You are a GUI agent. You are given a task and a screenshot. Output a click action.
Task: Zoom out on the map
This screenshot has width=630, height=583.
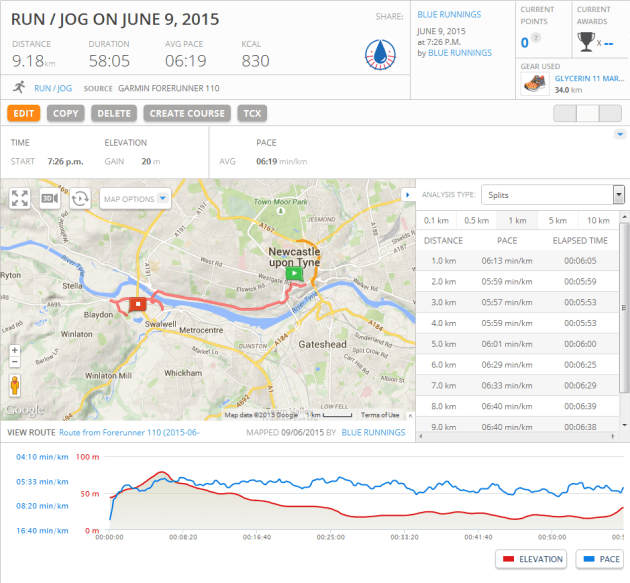(14, 365)
